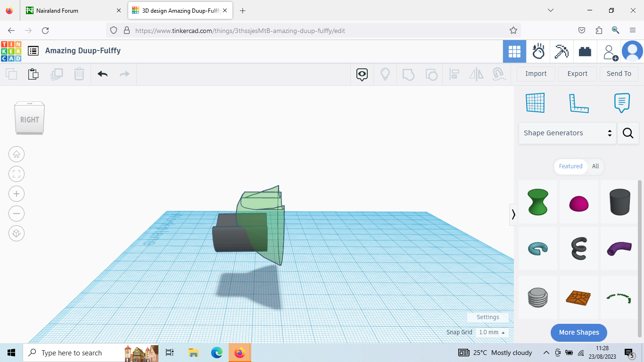Open More Shapes

click(578, 332)
